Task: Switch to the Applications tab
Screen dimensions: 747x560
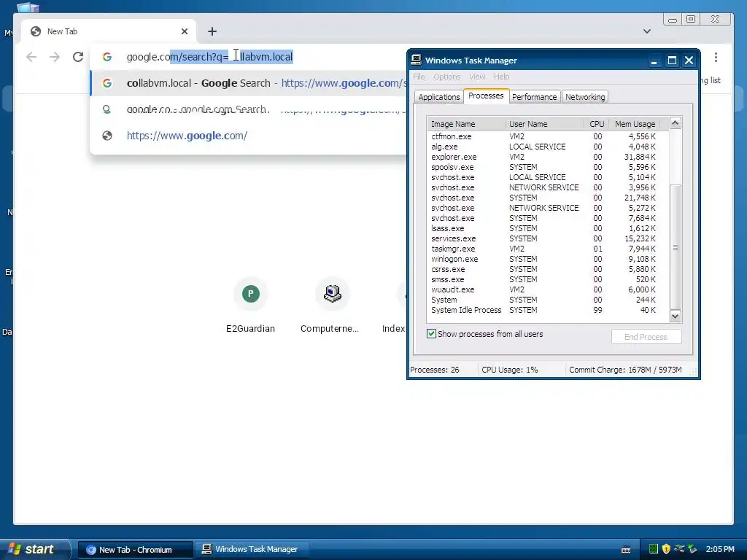Action: (438, 97)
